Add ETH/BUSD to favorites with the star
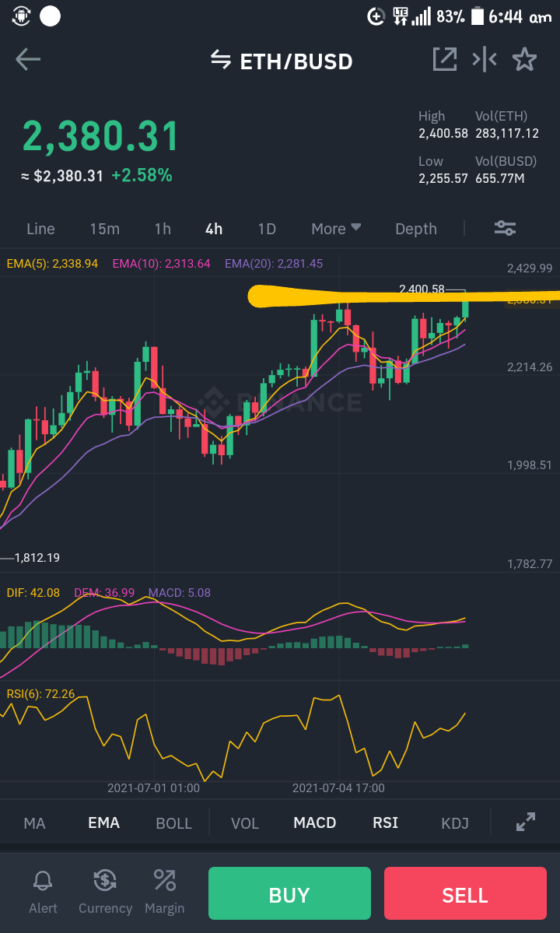The height and width of the screenshot is (933, 560). click(524, 59)
